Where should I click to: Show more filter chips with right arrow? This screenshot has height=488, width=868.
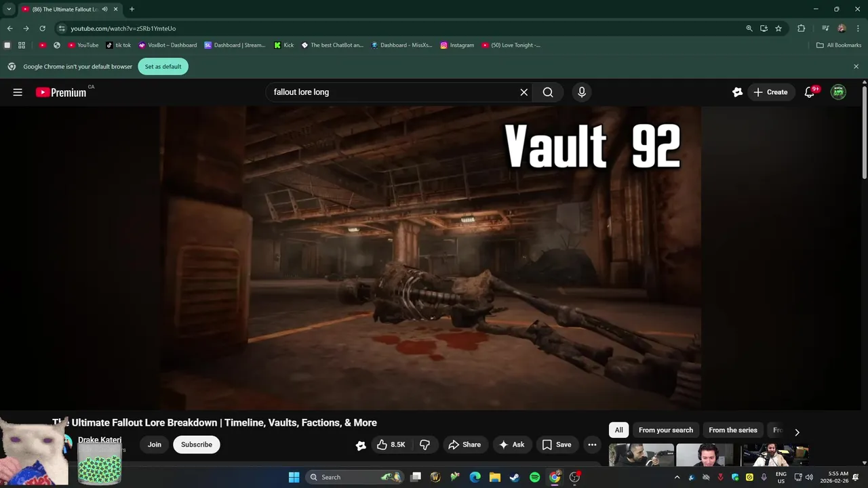pos(797,432)
